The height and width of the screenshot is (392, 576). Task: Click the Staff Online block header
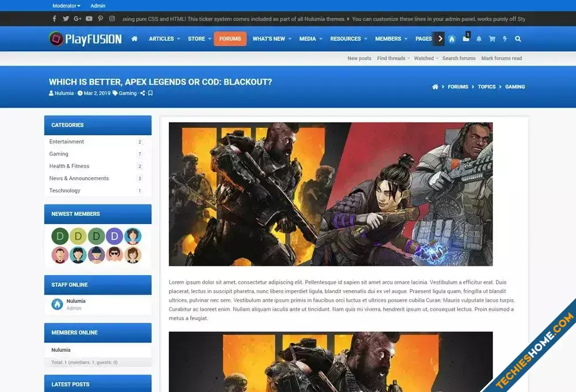tap(98, 285)
